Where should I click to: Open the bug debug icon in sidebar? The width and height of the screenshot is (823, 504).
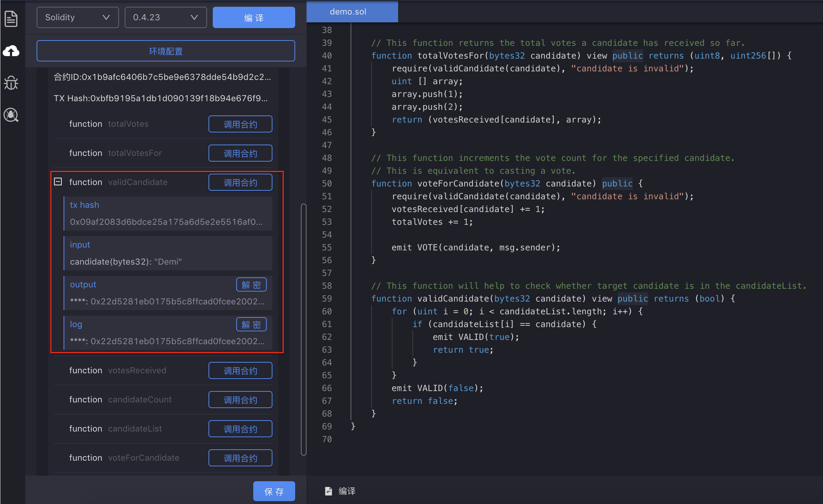point(11,83)
